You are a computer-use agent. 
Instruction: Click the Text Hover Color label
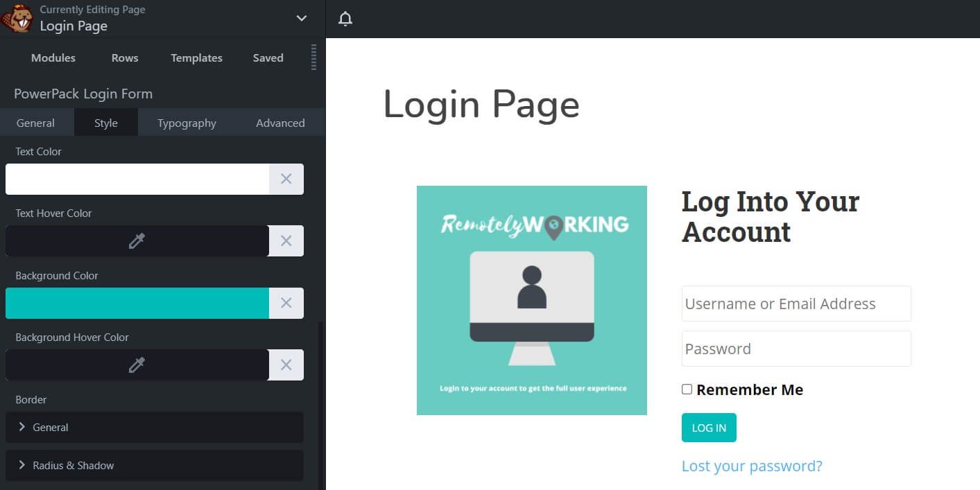pos(53,213)
